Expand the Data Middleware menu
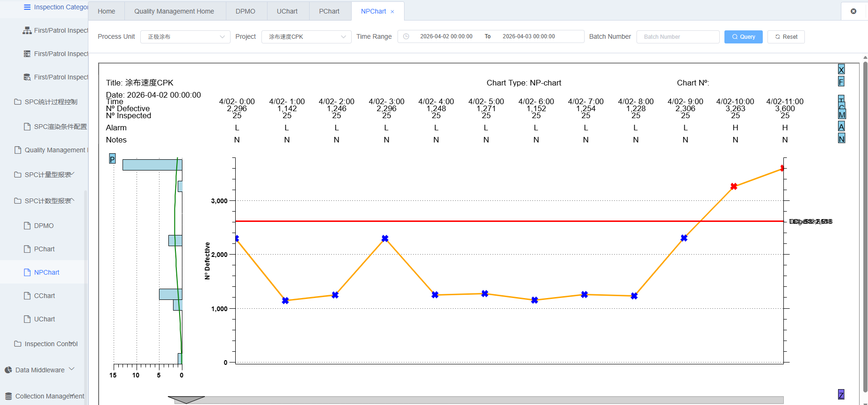Viewport: 868px width, 405px height. click(44, 370)
